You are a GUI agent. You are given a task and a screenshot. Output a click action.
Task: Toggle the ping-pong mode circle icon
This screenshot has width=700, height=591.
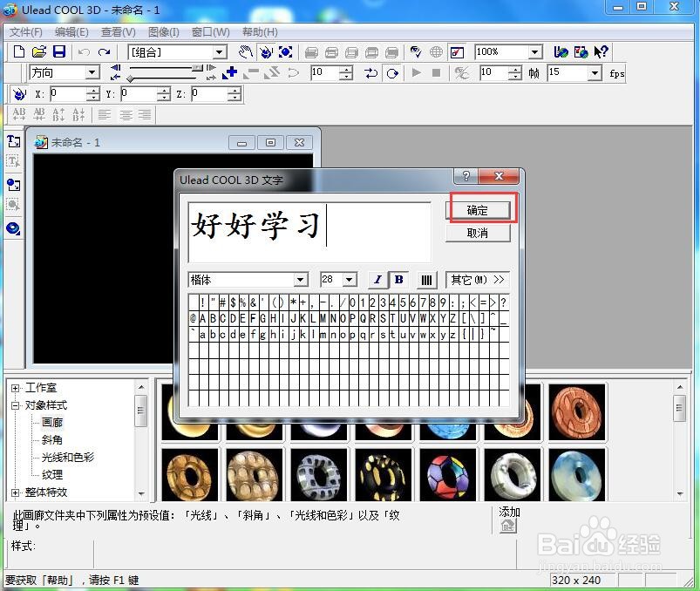392,72
